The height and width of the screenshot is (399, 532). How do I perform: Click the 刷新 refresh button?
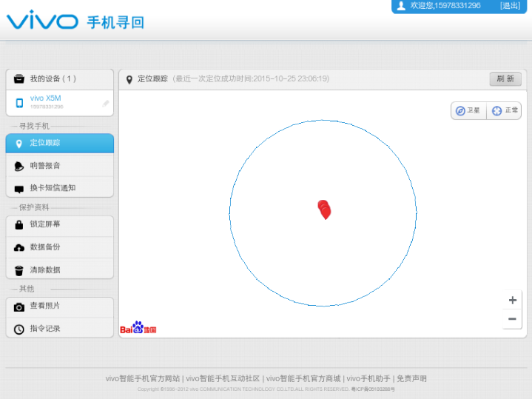tap(505, 79)
